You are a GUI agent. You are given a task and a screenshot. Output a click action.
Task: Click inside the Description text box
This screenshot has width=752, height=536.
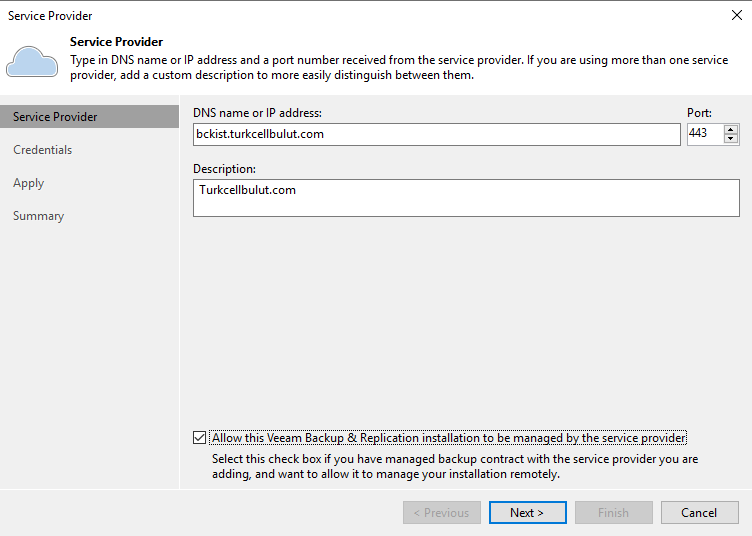pos(466,198)
